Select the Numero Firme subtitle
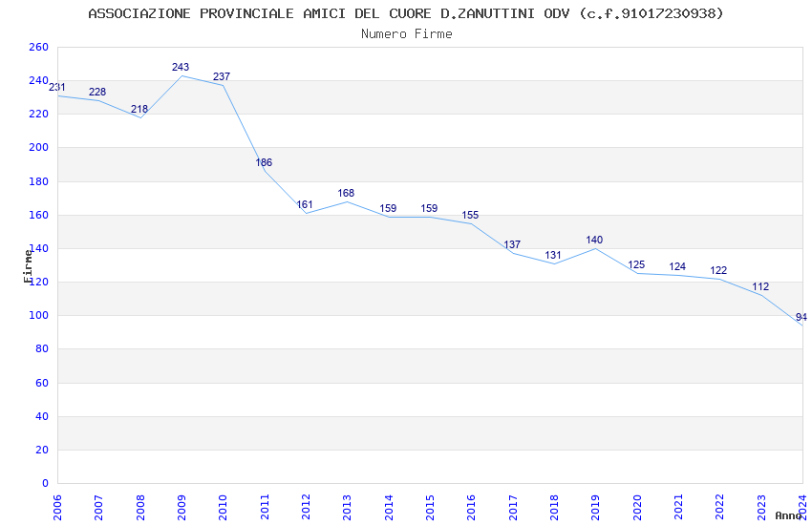The image size is (812, 525). coord(407,34)
